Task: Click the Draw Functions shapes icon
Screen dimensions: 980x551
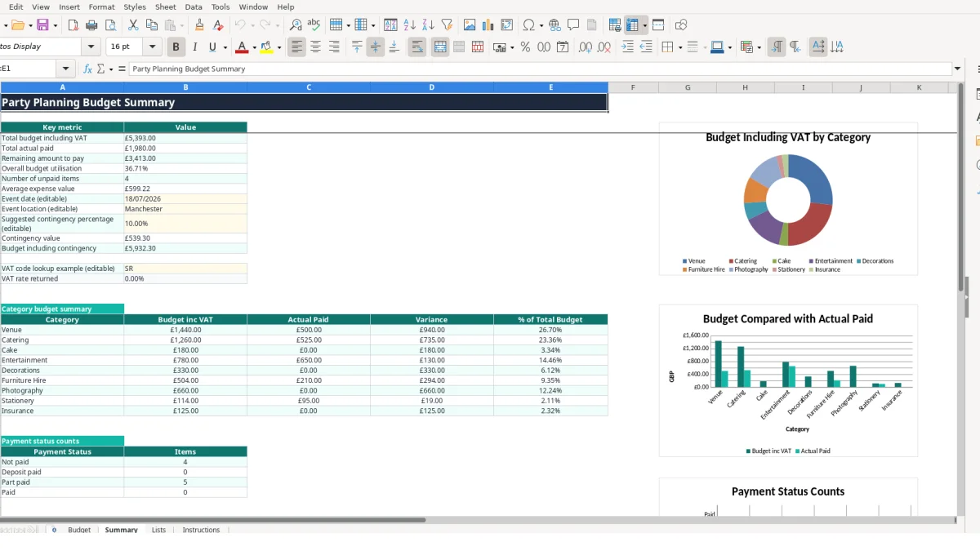Action: (x=681, y=25)
